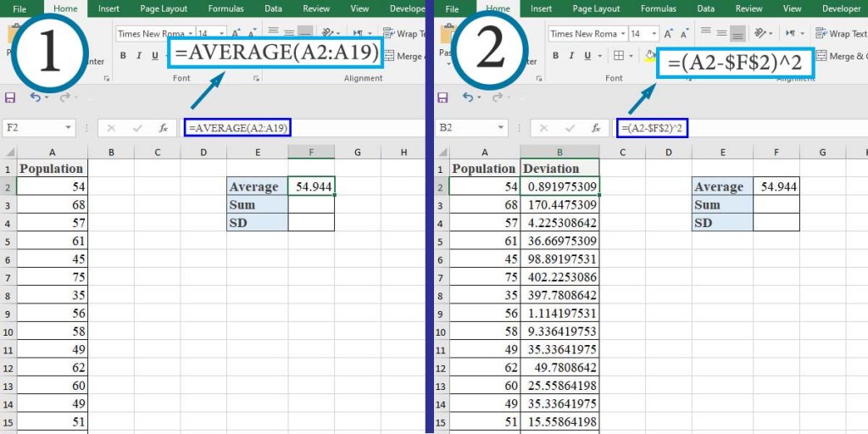
Task: Click Merge & Center in right window
Action: tap(842, 56)
